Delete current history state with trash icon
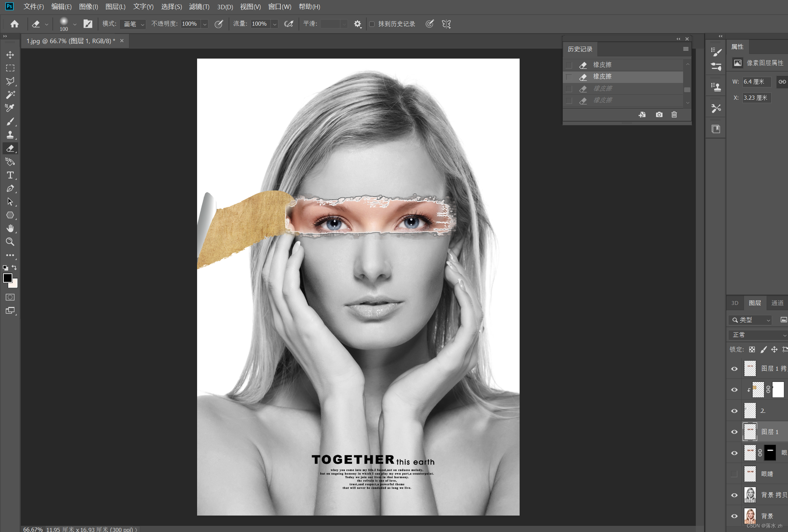Image resolution: width=788 pixels, height=532 pixels. 674,114
